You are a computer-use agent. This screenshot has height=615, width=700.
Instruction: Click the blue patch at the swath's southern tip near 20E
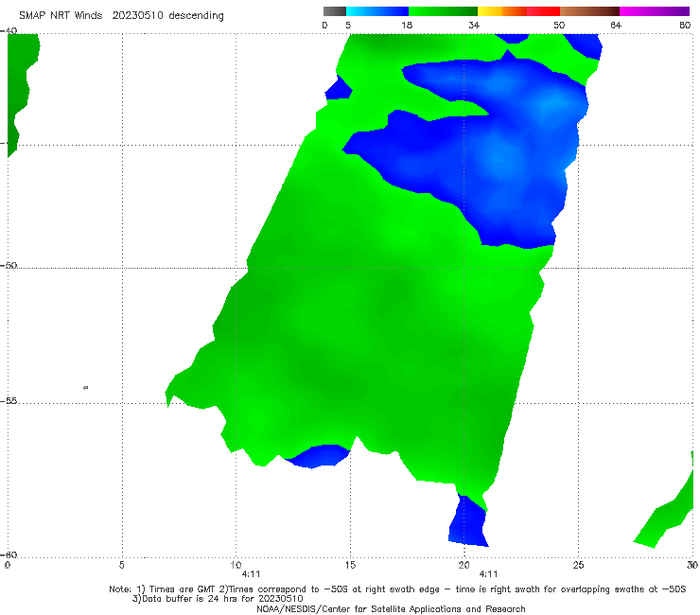click(469, 522)
